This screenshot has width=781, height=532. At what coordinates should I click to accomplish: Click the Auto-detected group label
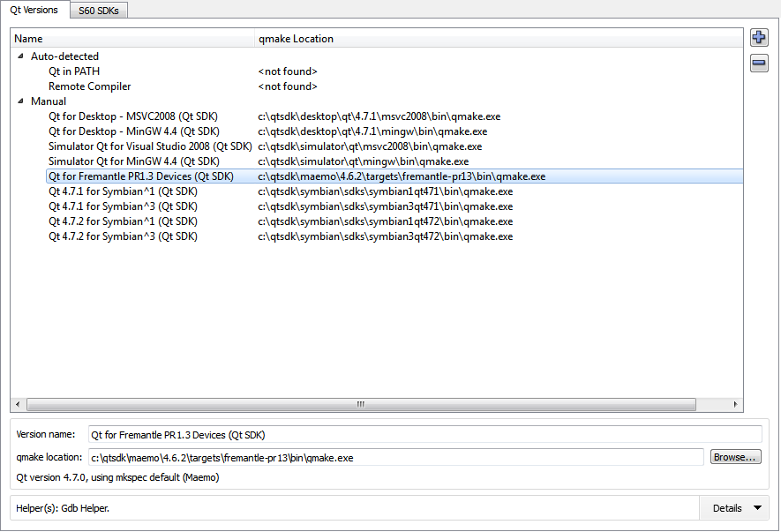tap(64, 56)
